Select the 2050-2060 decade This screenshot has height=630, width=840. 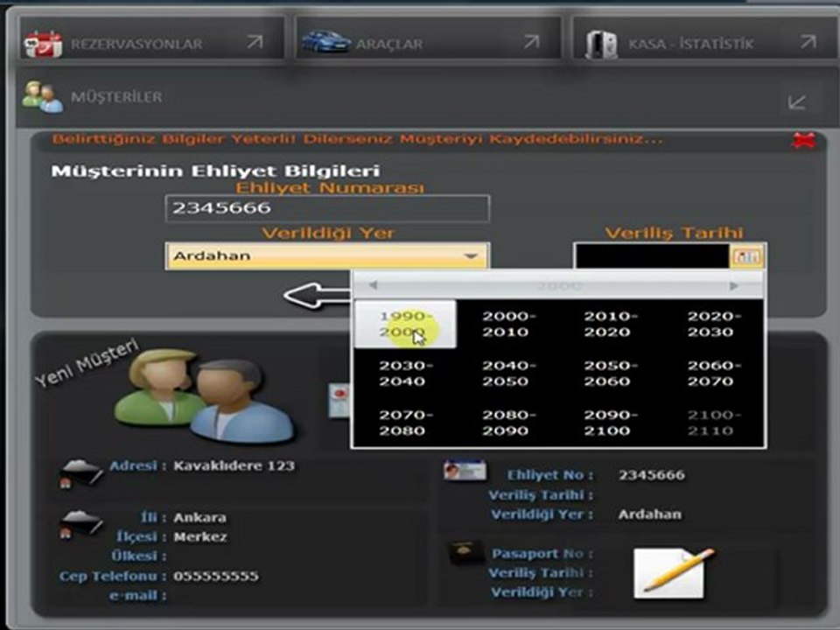coord(610,374)
